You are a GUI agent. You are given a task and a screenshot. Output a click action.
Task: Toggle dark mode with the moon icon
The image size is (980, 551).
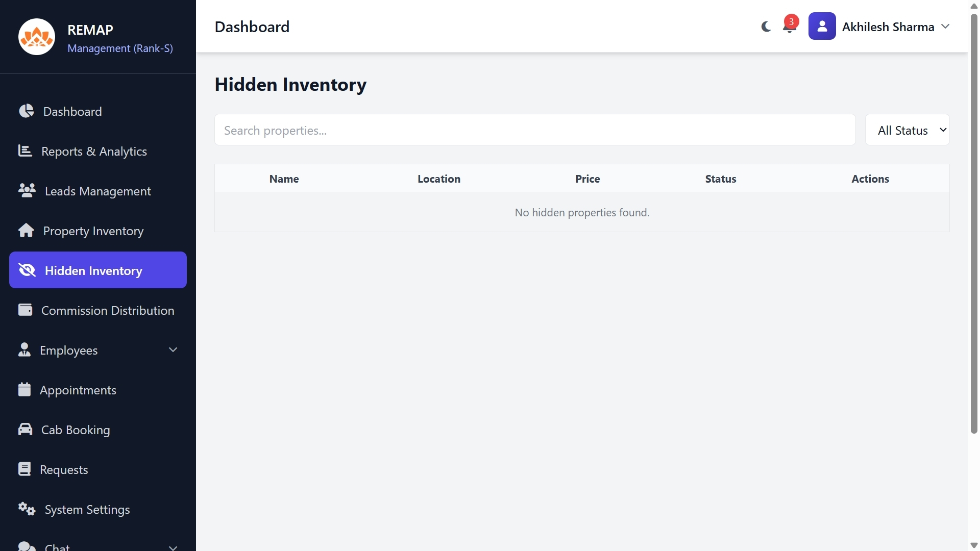click(x=766, y=27)
